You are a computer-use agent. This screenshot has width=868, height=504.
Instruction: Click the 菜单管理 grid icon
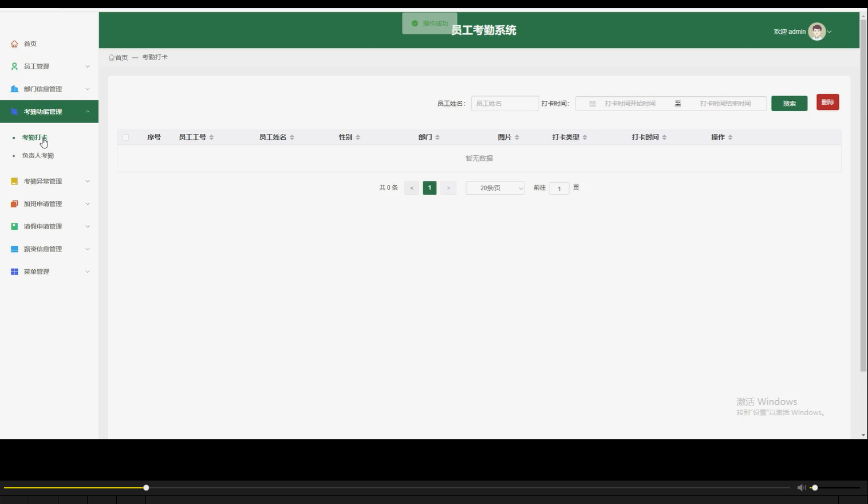(14, 271)
